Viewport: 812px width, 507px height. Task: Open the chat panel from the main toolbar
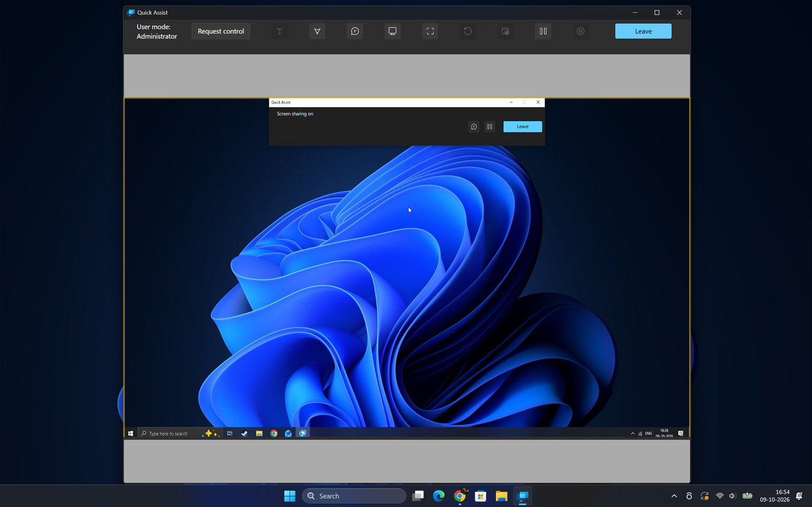355,31
